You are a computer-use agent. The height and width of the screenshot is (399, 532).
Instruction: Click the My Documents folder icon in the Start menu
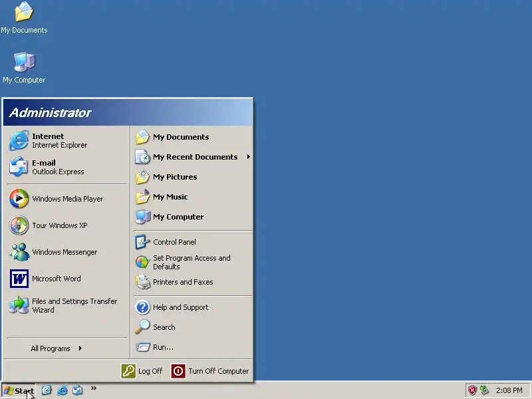(142, 137)
